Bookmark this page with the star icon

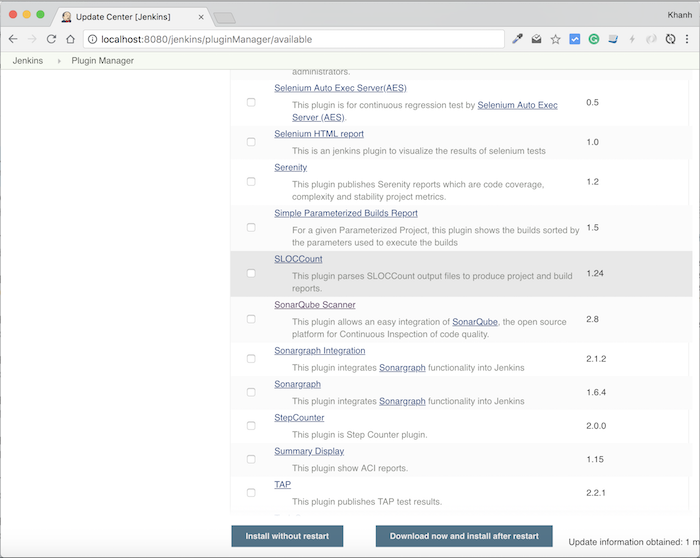coord(555,39)
